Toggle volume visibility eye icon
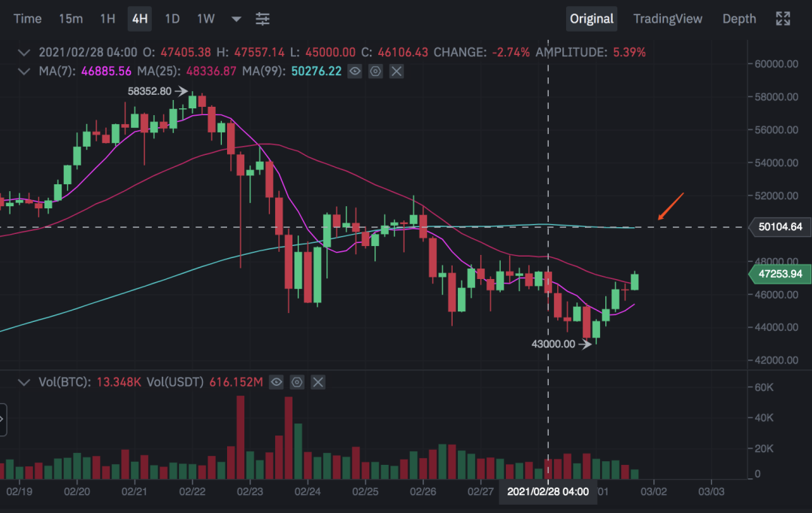This screenshot has height=513, width=812. [277, 382]
